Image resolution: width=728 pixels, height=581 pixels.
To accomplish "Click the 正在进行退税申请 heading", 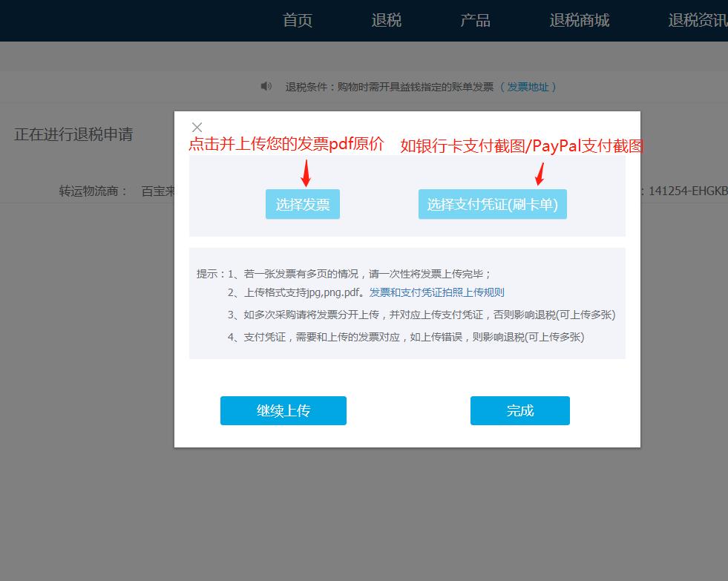I will pos(75,135).
